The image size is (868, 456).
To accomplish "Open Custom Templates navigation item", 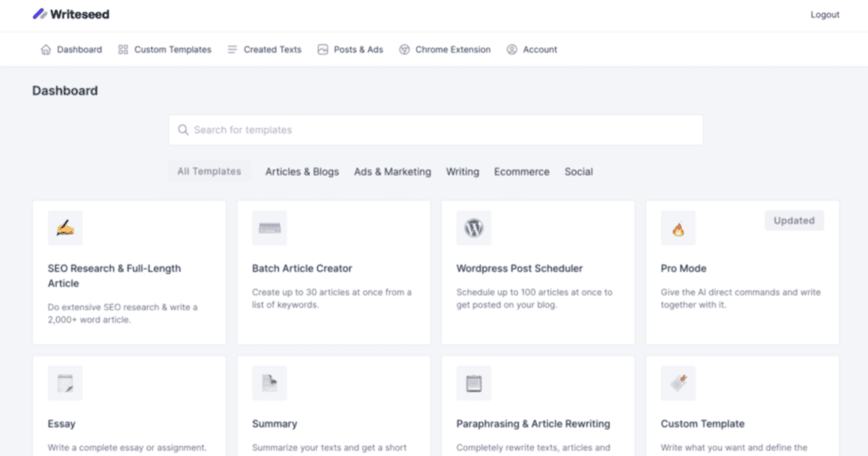I will 165,50.
